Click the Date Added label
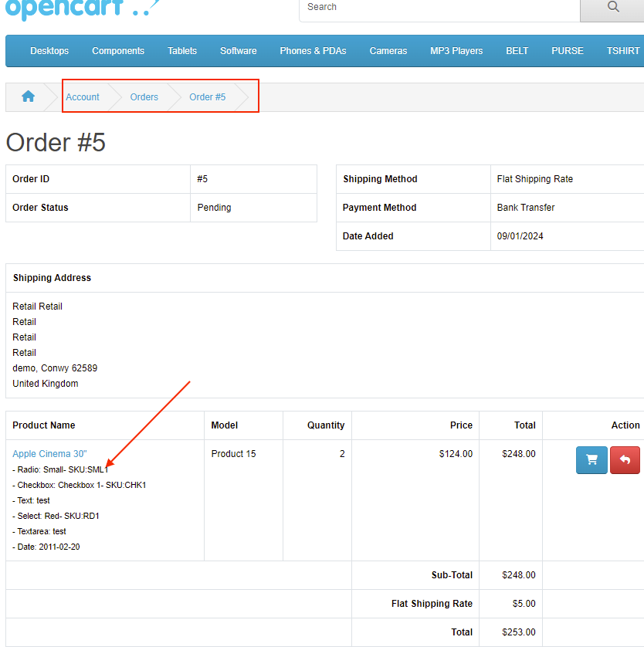Image resolution: width=644 pixels, height=647 pixels. (368, 236)
